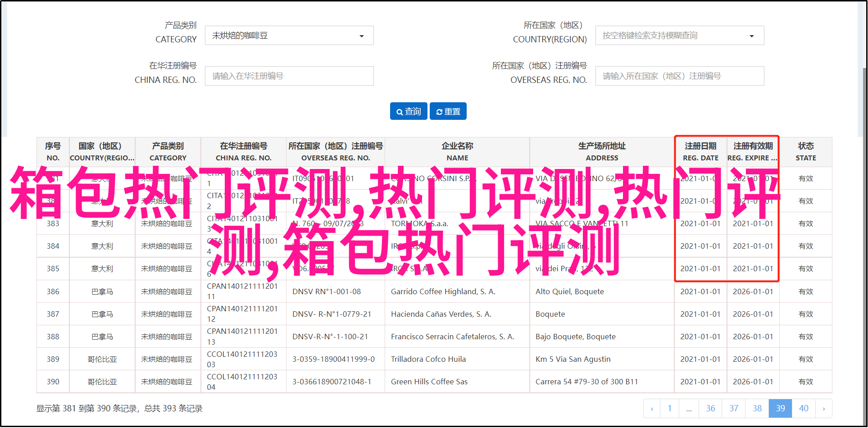Go to next page arrow in pagination
868x428 pixels.
point(823,409)
